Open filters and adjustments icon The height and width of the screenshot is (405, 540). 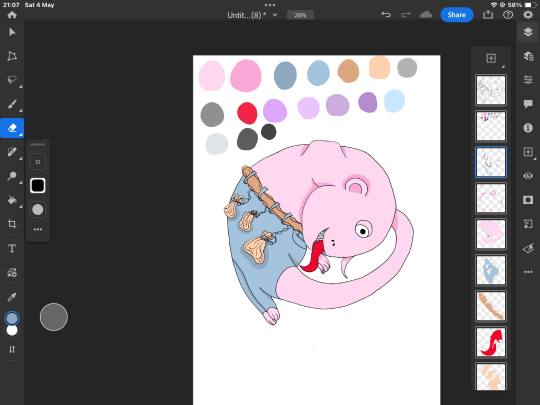click(x=528, y=248)
